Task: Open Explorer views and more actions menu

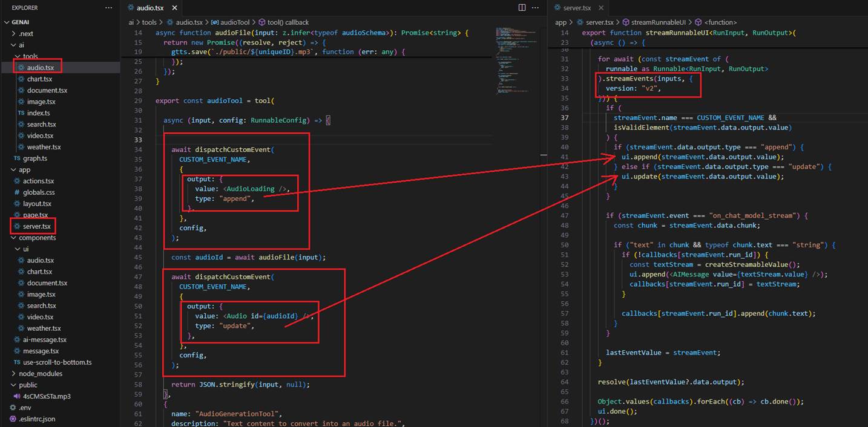Action: [108, 8]
